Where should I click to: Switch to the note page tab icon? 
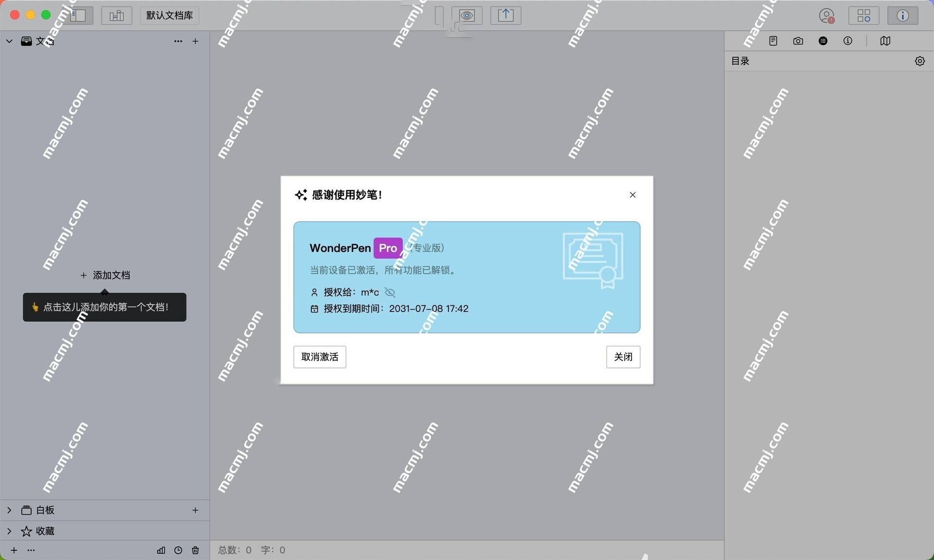tap(773, 41)
